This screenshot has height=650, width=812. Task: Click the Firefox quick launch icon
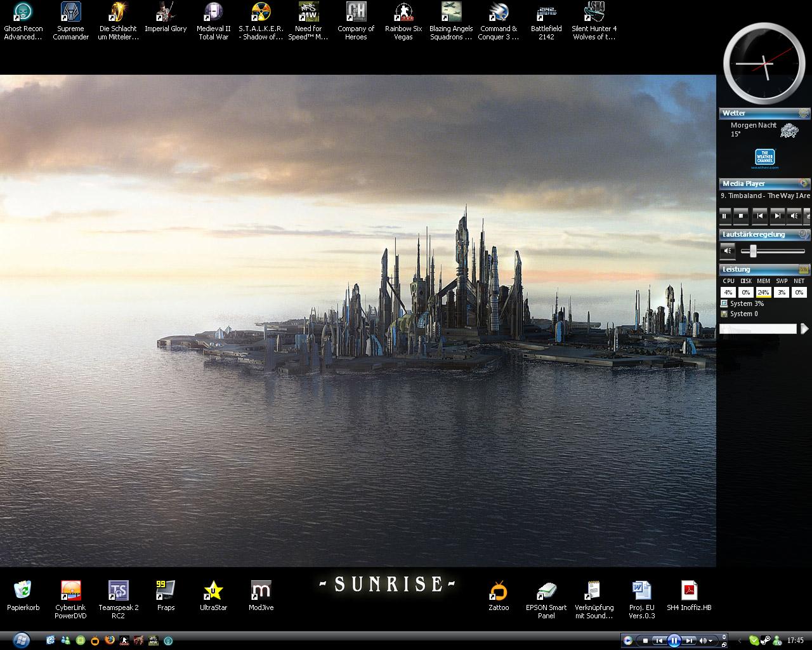coord(110,640)
